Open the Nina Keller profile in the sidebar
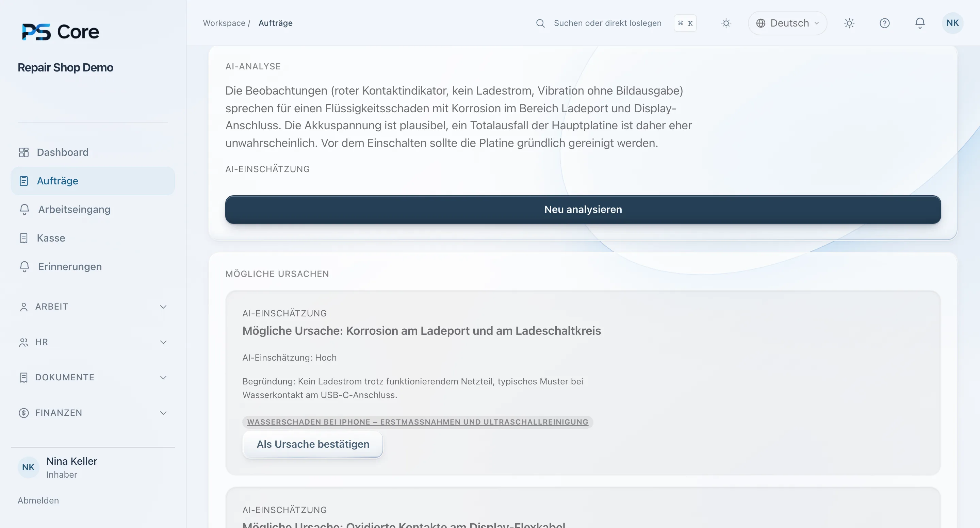Image resolution: width=980 pixels, height=528 pixels. click(x=58, y=467)
